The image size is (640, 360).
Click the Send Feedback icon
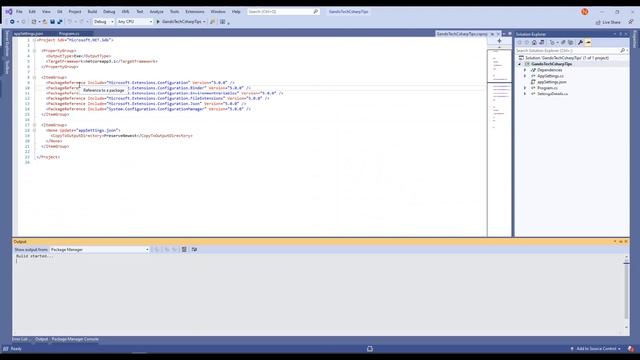[x=631, y=22]
